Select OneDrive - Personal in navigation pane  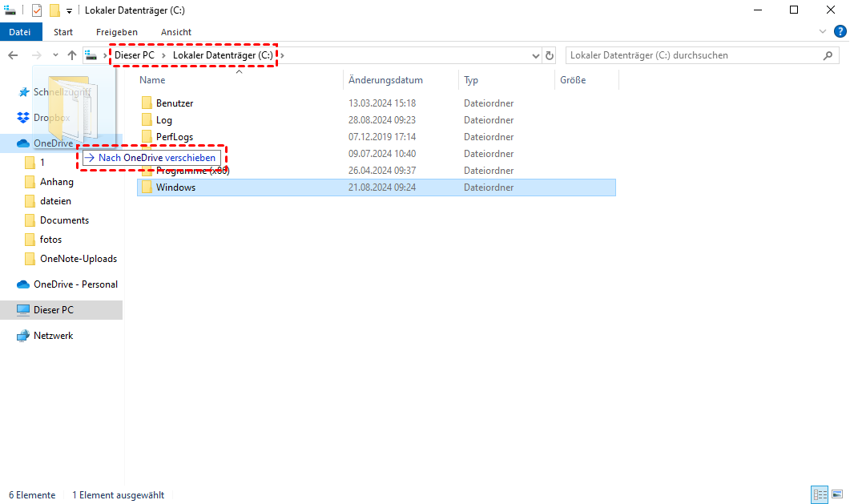tap(75, 284)
